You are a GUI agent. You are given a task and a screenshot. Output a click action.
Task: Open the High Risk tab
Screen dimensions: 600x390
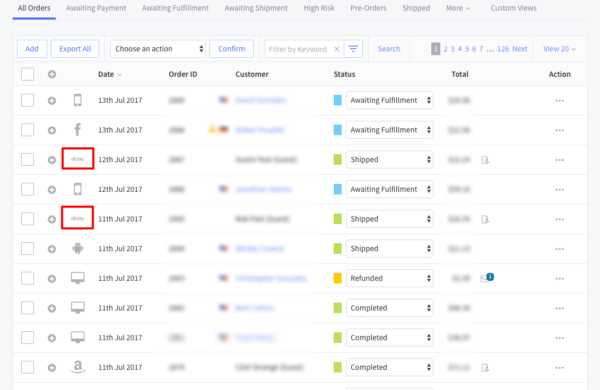pyautogui.click(x=319, y=8)
